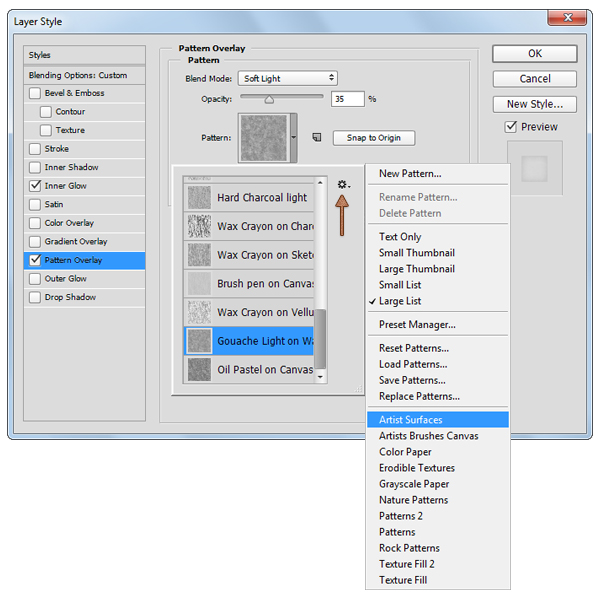Choose the Wax Crayon on Sketch pattern
The width and height of the screenshot is (600, 600).
pos(249,255)
